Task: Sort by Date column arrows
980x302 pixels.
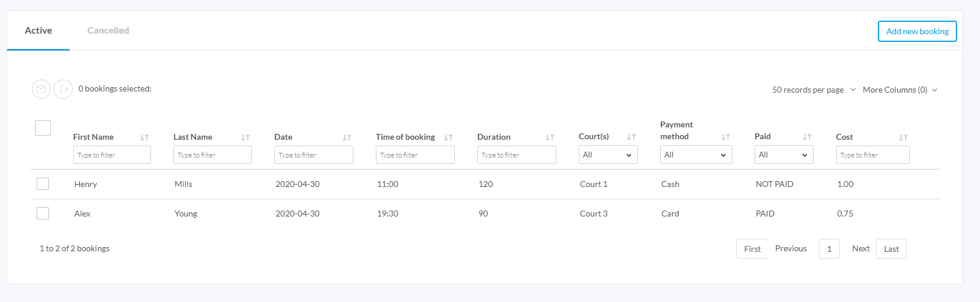Action: tap(347, 137)
